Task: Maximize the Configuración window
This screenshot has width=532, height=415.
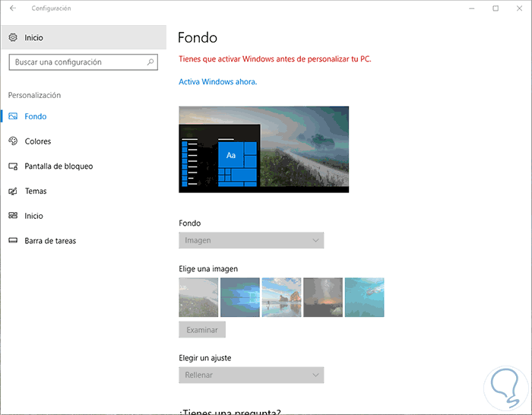Action: point(496,8)
